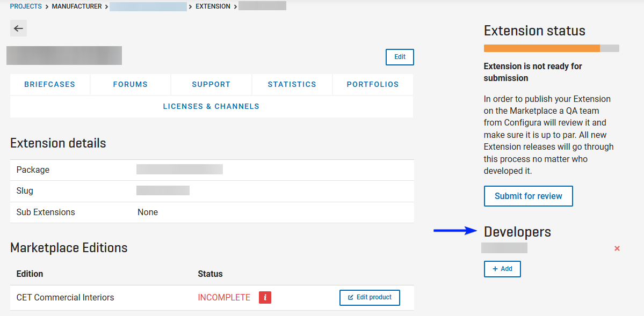
Task: Open the INCOMPLETE status info icon
Action: (x=265, y=297)
